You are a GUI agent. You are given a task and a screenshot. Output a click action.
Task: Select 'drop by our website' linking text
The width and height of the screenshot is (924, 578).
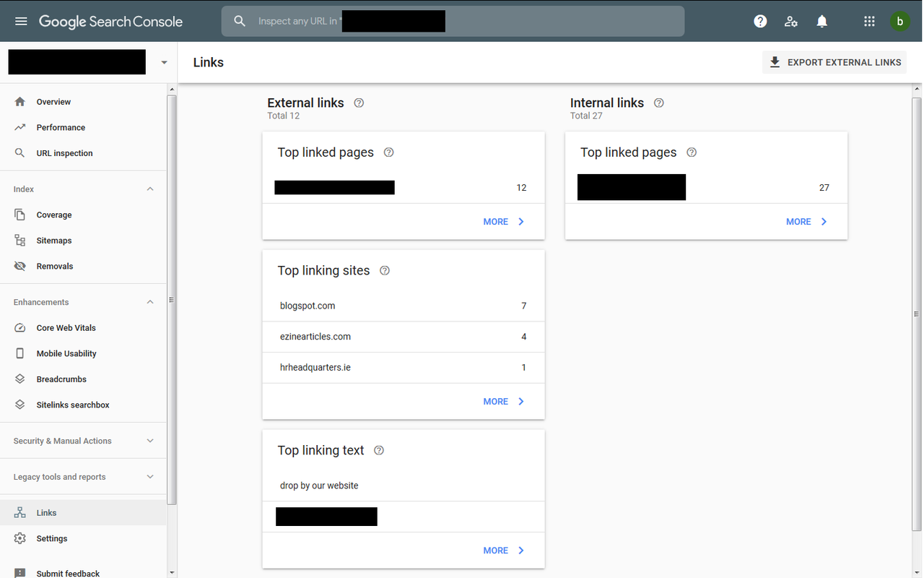[404, 486]
